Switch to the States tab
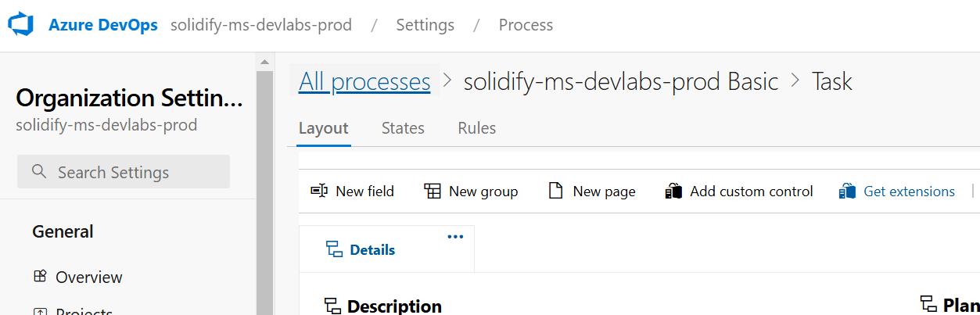The height and width of the screenshot is (315, 980). point(403,128)
